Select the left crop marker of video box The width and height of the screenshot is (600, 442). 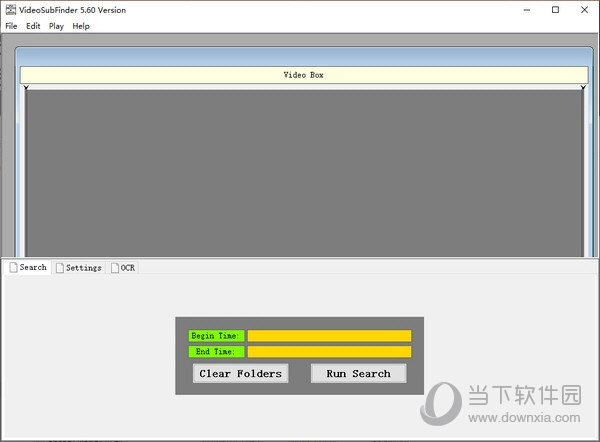(x=26, y=88)
